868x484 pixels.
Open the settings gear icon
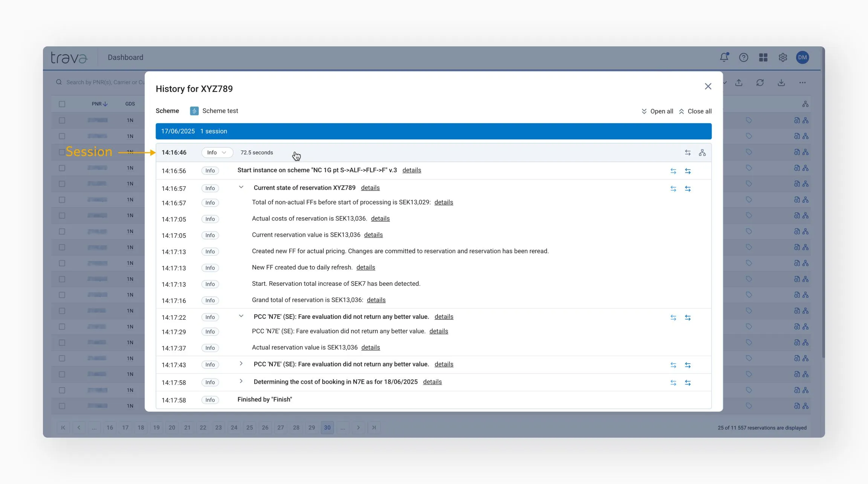[783, 57]
